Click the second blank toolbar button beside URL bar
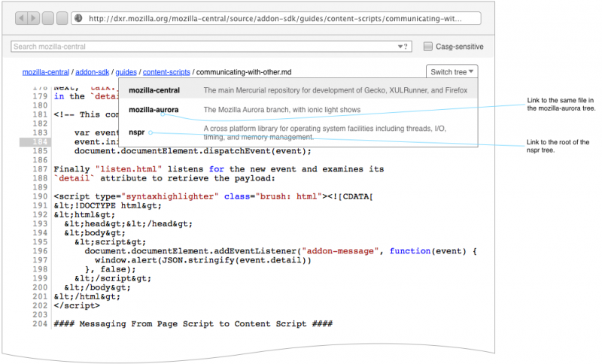Viewport: 602px width, 364px height. (62, 18)
